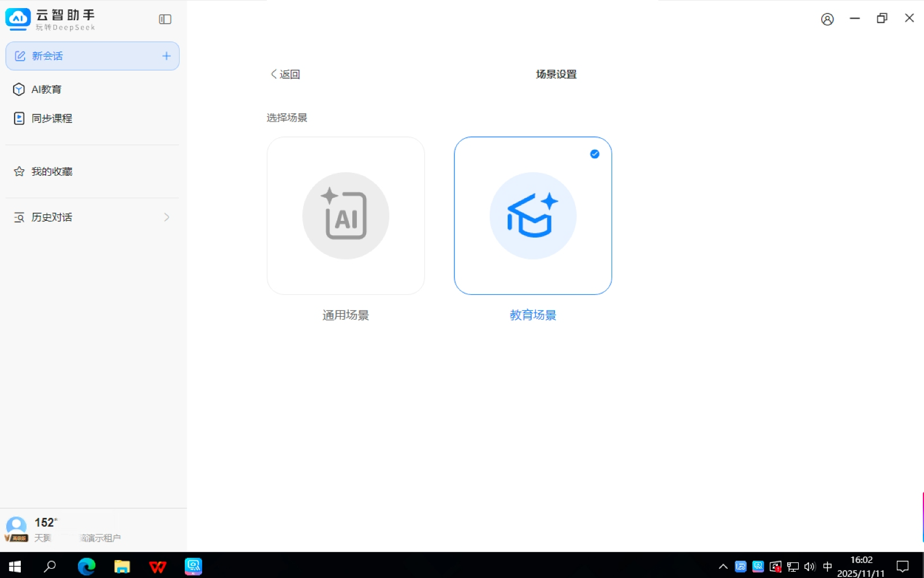
Task: Start a 新会话 new conversation
Action: point(47,56)
